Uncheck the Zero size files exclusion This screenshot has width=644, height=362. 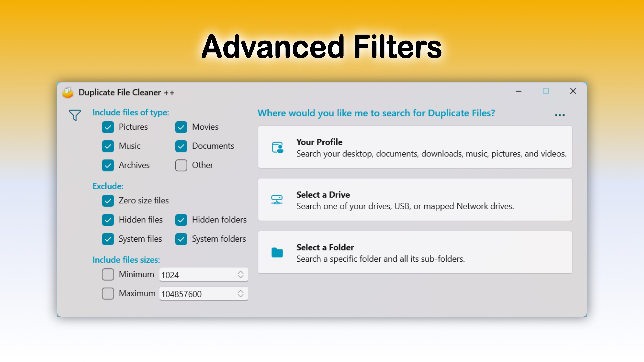coord(108,201)
